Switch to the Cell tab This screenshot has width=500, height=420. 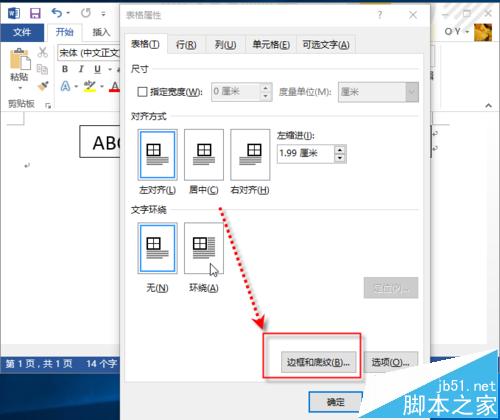point(271,44)
